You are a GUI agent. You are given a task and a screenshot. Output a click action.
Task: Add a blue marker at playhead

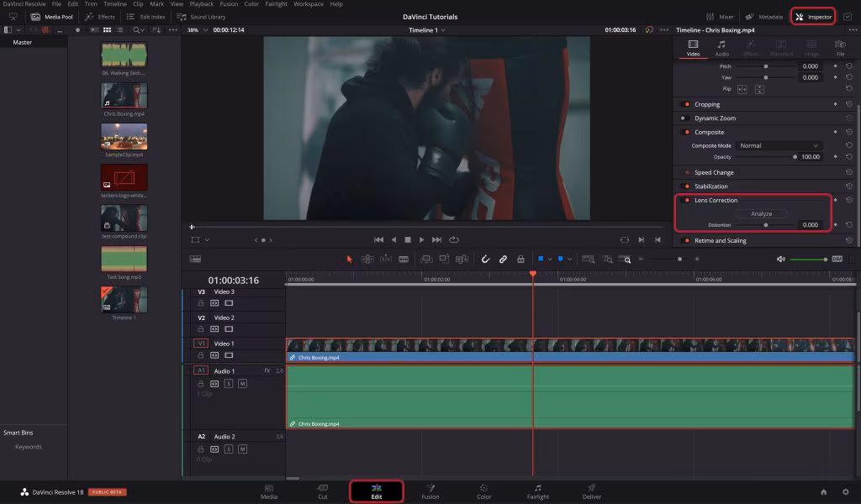pos(560,259)
